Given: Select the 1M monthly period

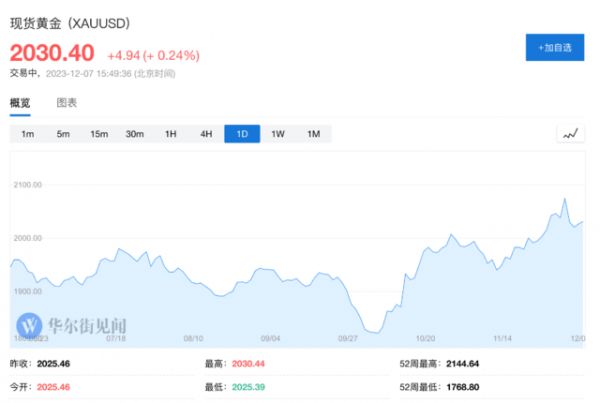Looking at the screenshot, I should (x=313, y=134).
